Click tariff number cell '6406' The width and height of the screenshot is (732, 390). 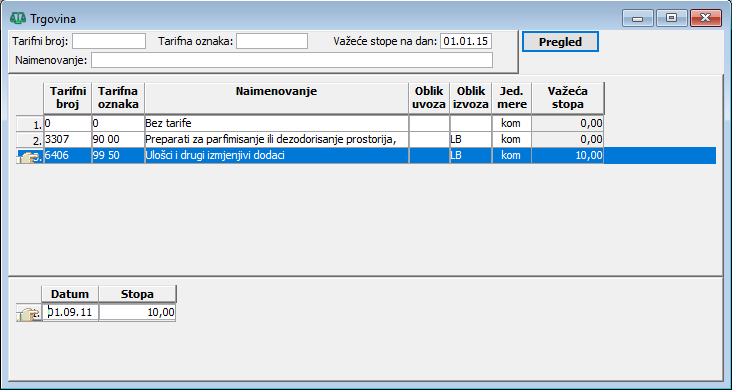68,156
